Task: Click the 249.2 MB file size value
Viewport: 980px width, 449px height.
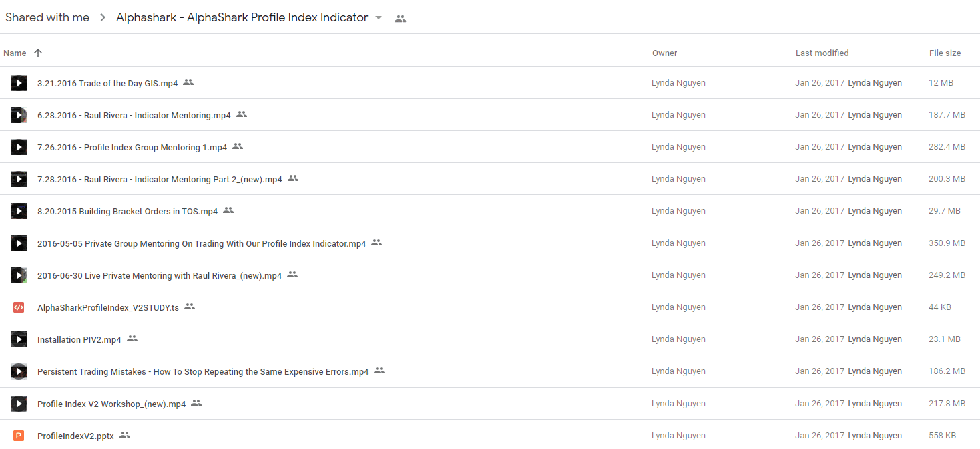Action: (947, 275)
